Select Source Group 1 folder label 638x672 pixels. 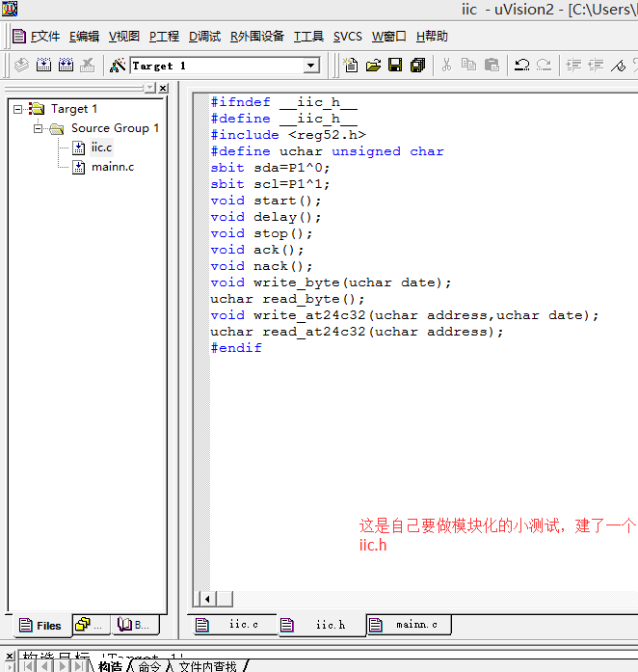(x=115, y=128)
